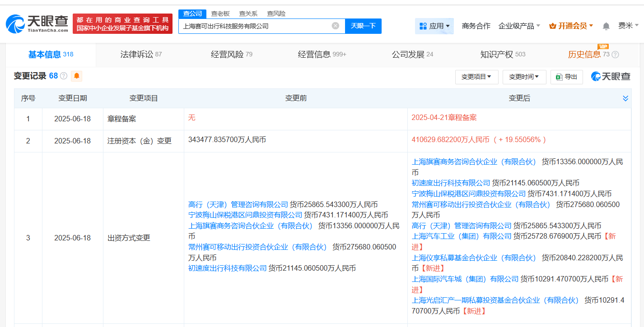The width and height of the screenshot is (644, 327).
Task: Open the 经营信息 tab
Action: [x=322, y=55]
